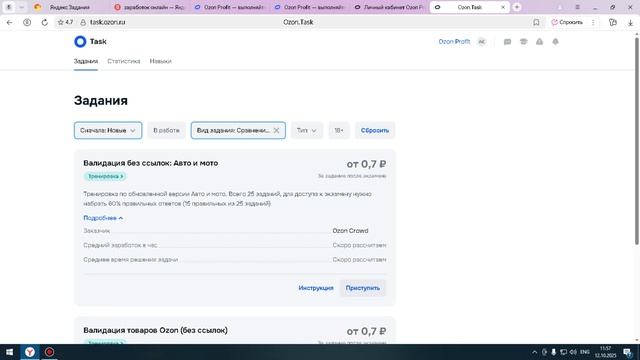Open the notifications bell icon
This screenshot has width=640, height=360.
[555, 42]
